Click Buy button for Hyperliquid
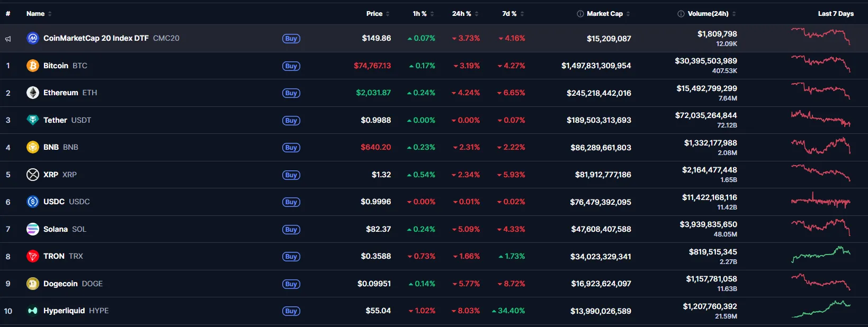Image resolution: width=868 pixels, height=327 pixels. click(291, 311)
